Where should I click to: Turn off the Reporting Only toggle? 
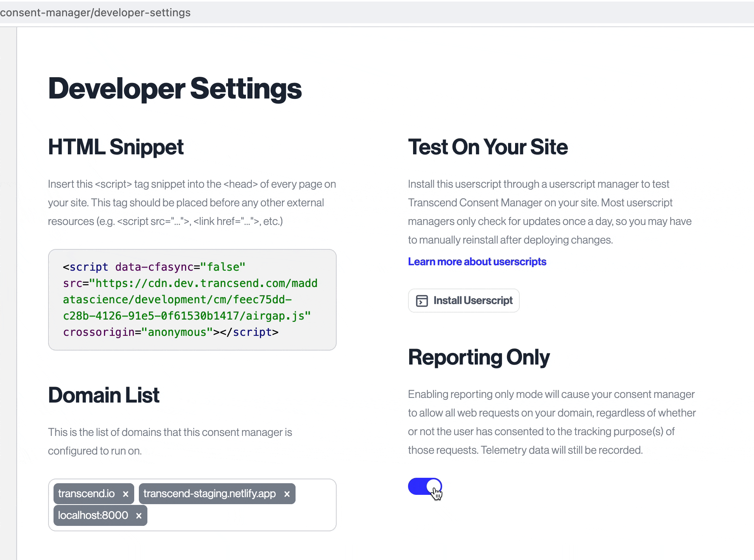tap(425, 486)
